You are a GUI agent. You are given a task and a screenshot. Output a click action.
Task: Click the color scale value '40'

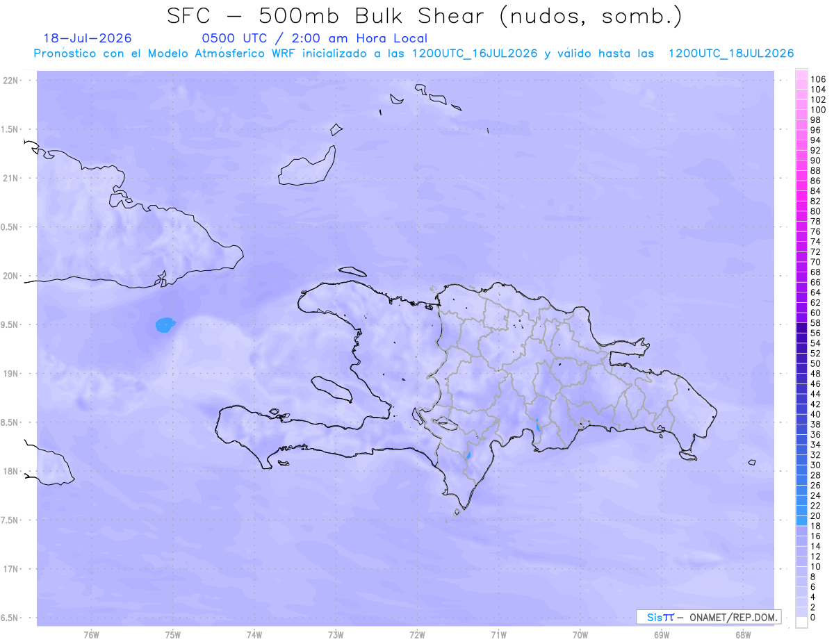click(816, 414)
